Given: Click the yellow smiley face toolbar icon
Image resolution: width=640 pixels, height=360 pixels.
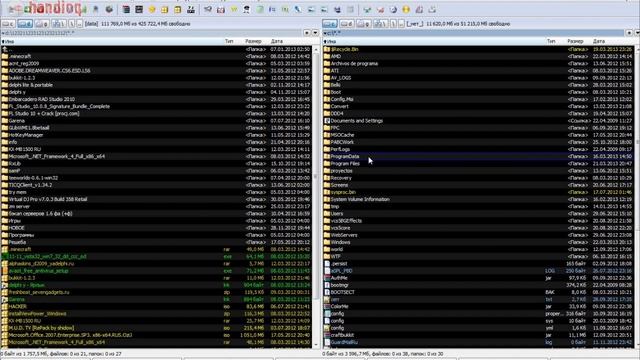Looking at the screenshot, I should click(x=406, y=9).
